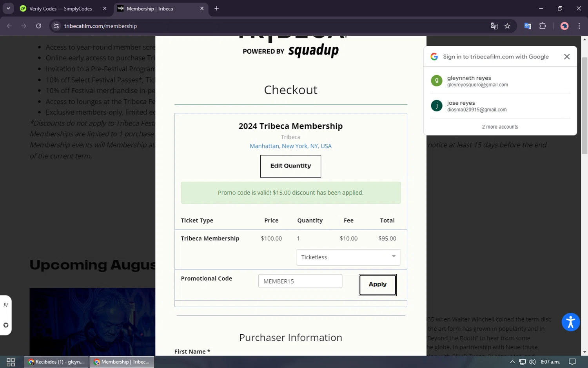This screenshot has width=588, height=368.
Task: Bookmark this page with the star
Action: click(x=507, y=26)
